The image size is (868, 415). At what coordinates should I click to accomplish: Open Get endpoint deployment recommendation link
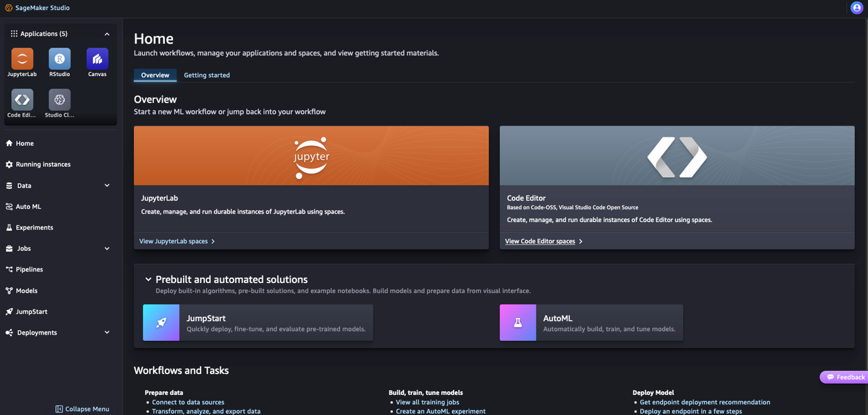[x=705, y=402]
